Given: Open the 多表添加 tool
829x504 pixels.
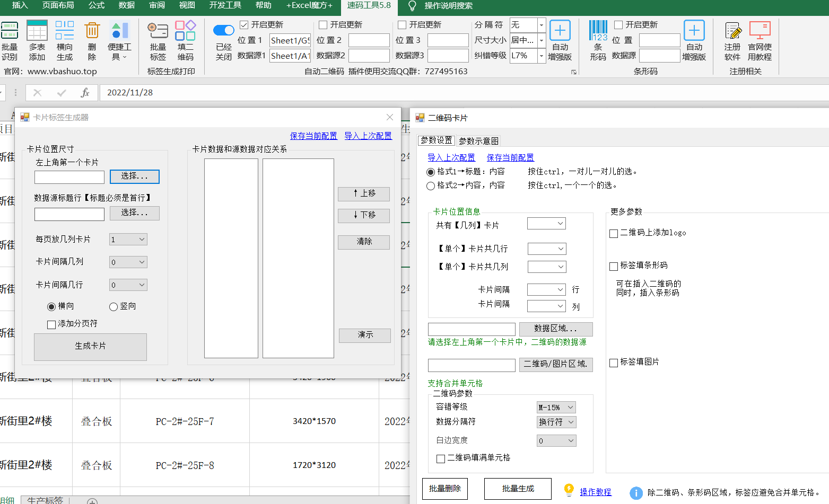Looking at the screenshot, I should [37, 40].
